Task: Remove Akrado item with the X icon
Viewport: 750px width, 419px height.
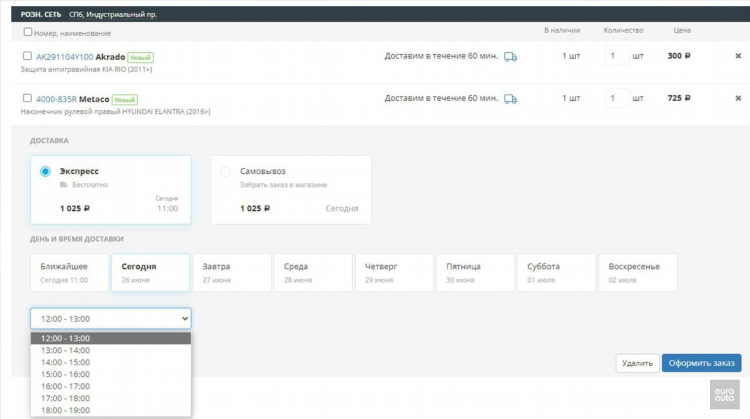Action: click(x=738, y=56)
